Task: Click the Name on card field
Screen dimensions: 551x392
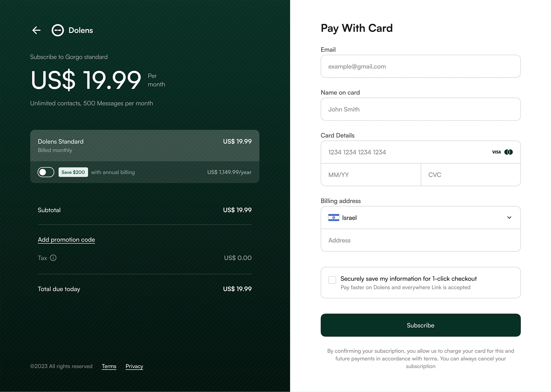Action: pos(420,109)
